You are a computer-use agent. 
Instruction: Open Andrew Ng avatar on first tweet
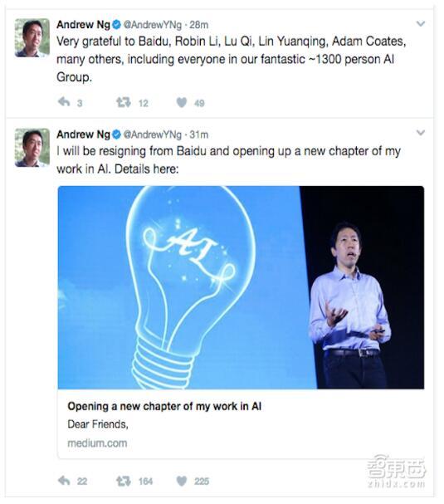tap(32, 37)
